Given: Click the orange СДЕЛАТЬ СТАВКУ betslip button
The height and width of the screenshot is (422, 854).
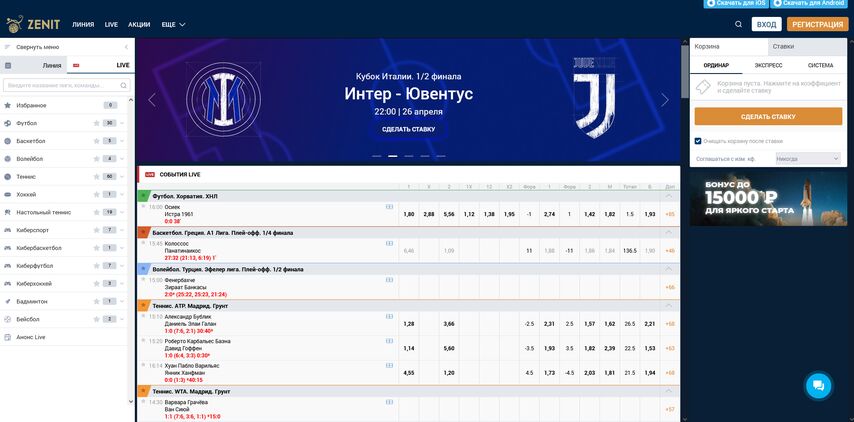Looking at the screenshot, I should click(x=768, y=117).
